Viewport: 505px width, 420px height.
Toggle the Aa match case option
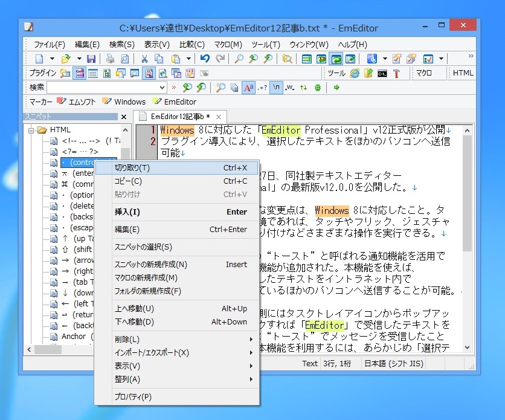[248, 87]
